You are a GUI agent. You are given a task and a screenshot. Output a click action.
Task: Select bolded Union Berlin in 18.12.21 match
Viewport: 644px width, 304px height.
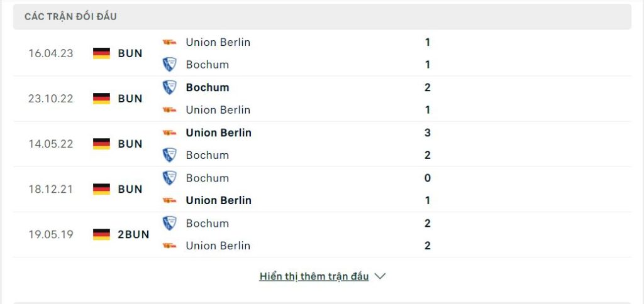pos(218,200)
